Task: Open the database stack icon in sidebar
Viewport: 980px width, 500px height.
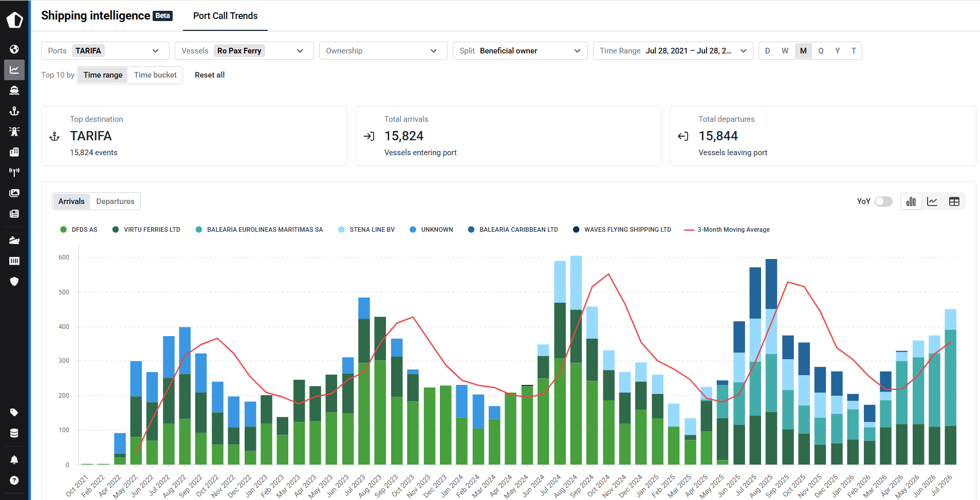Action: click(14, 433)
